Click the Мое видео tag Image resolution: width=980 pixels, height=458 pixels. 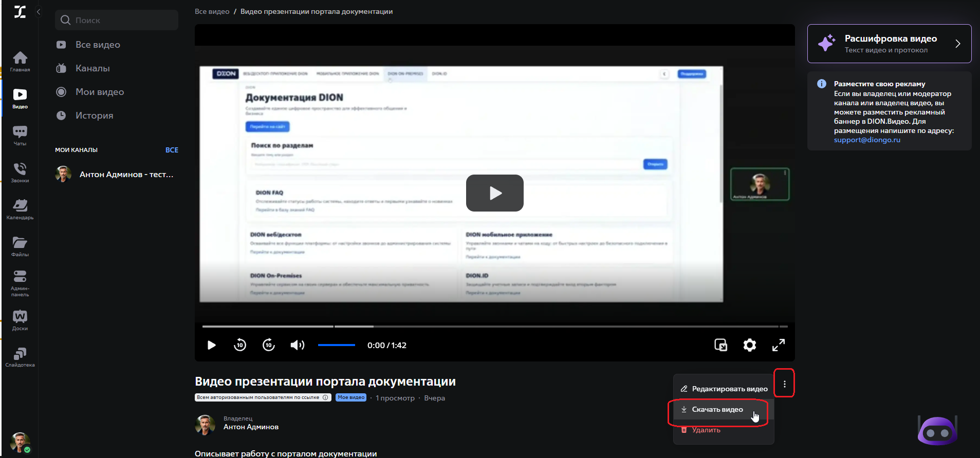click(351, 397)
